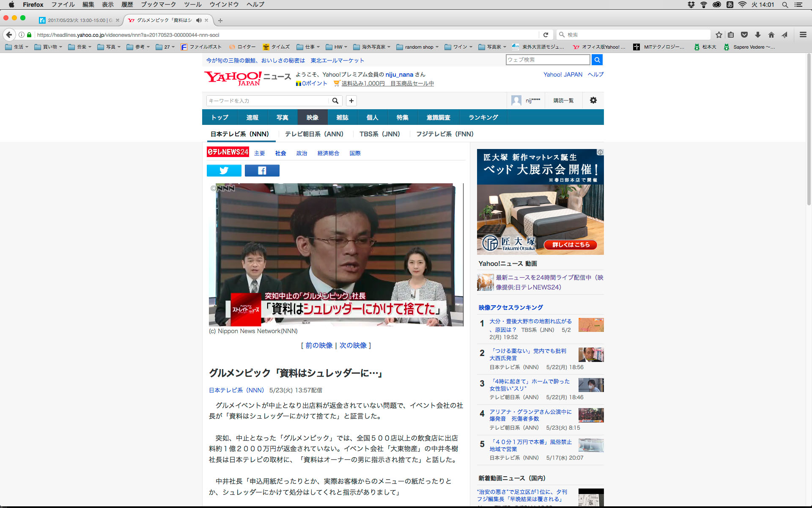This screenshot has width=812, height=508.
Task: Switch to the ランキング navigation tab
Action: tap(483, 117)
